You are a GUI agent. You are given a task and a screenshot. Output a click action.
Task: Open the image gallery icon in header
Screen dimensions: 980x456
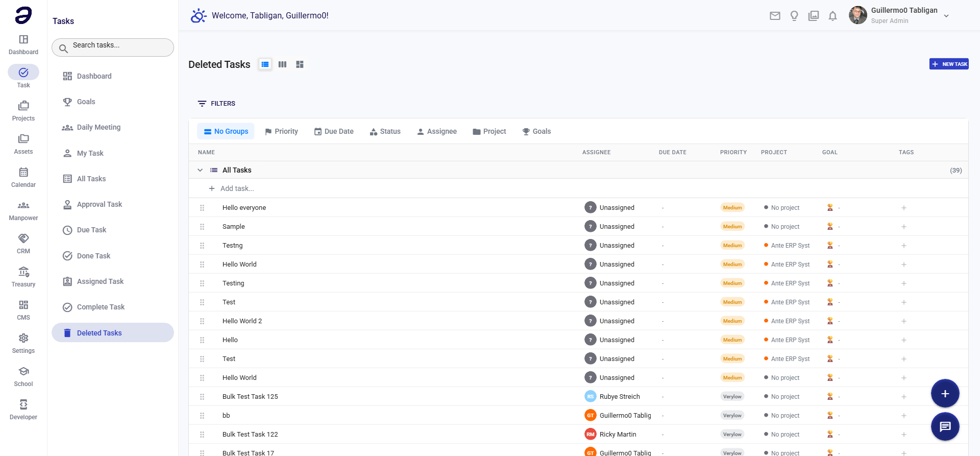[x=814, y=16]
